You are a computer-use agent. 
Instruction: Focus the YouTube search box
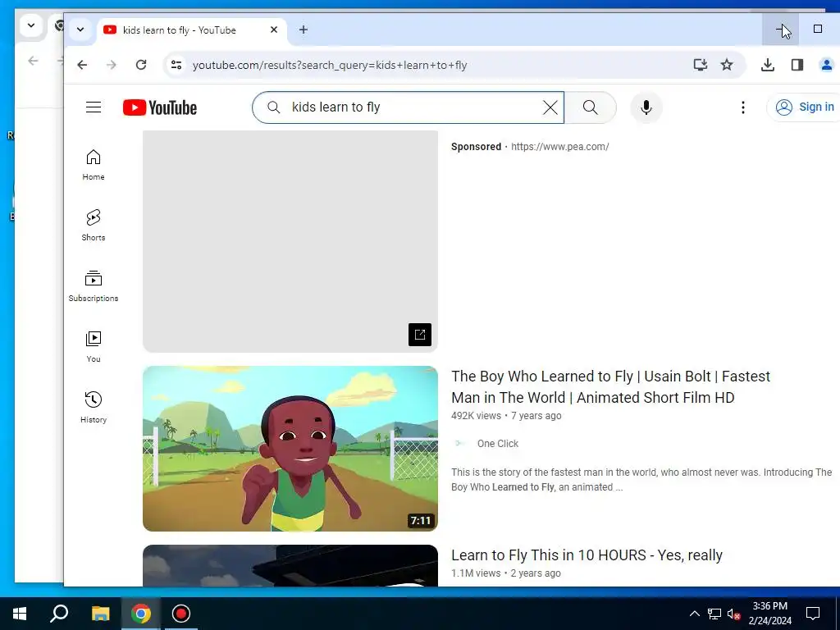(x=409, y=107)
